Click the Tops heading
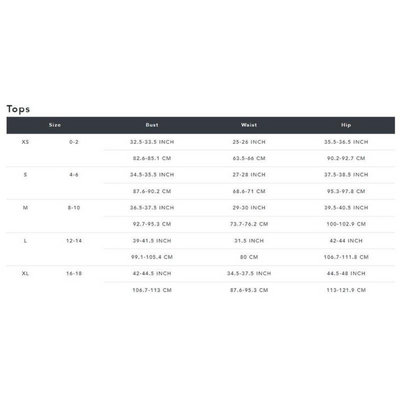This screenshot has height=400, width=400. tap(18, 109)
